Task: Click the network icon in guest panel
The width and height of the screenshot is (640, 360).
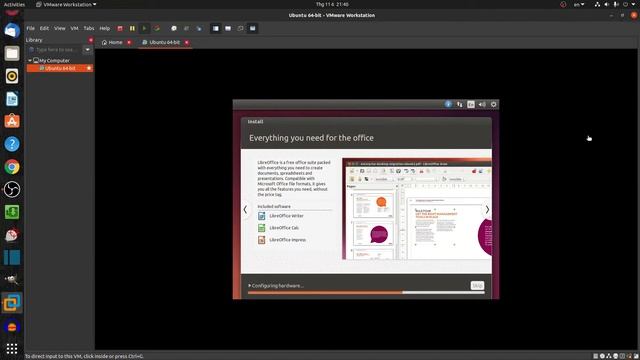Action: 460,104
